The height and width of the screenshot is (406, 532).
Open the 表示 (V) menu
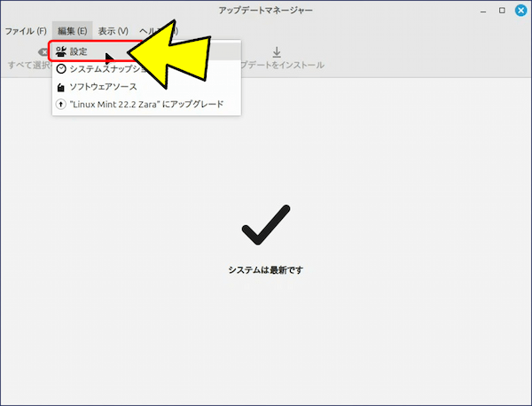tap(113, 31)
